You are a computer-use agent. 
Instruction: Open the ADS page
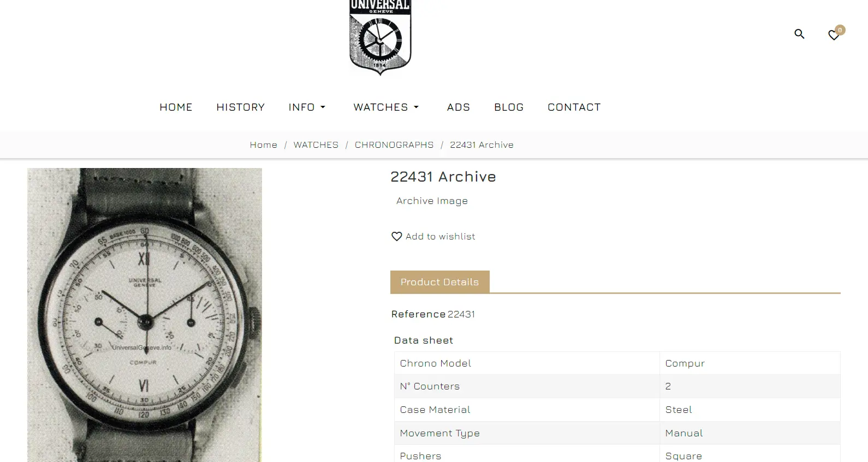[459, 107]
